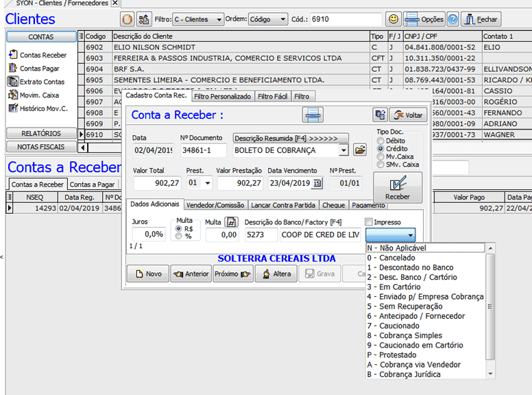The height and width of the screenshot is (395, 532).
Task: Select the percent Multa radio option
Action: click(180, 236)
